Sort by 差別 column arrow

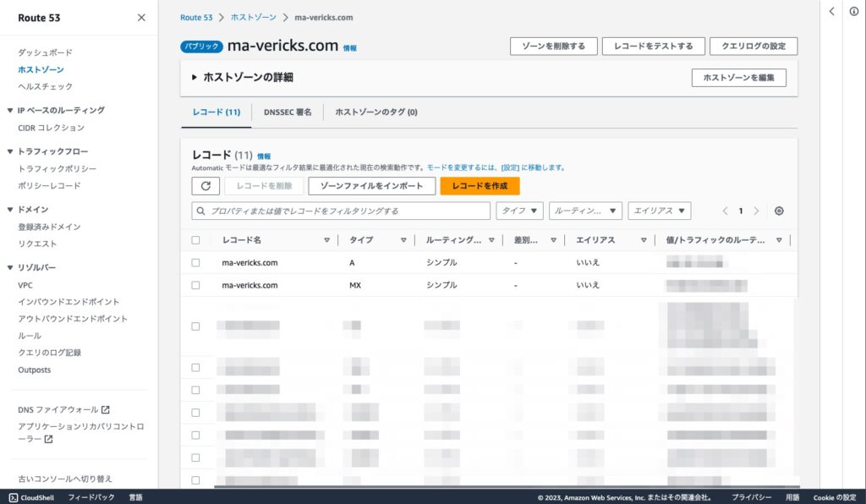553,240
